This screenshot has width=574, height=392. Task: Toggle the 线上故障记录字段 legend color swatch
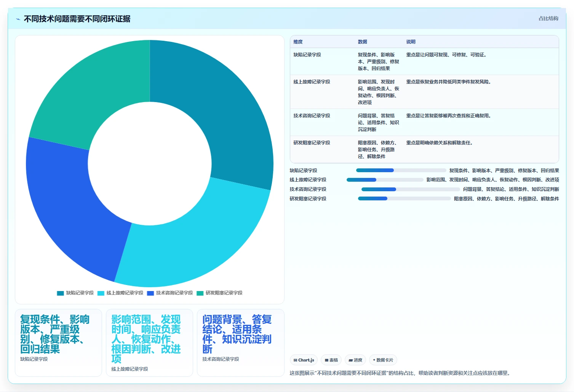(x=101, y=293)
